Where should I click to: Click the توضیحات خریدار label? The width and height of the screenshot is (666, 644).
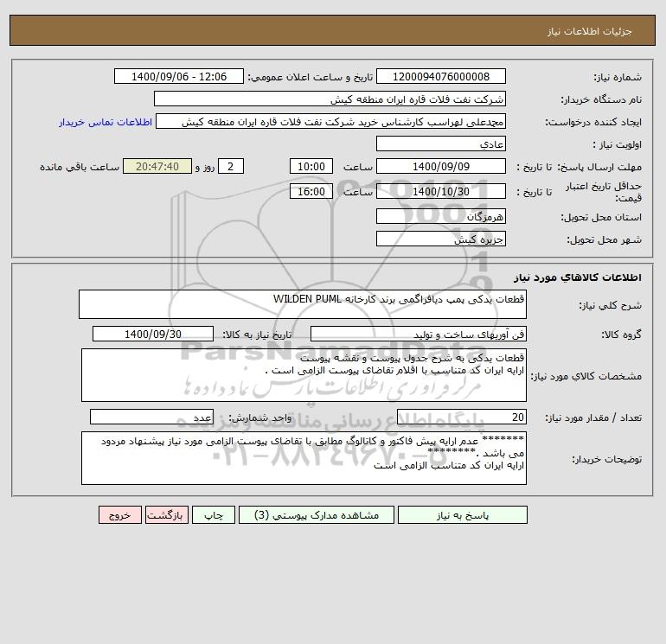606,459
